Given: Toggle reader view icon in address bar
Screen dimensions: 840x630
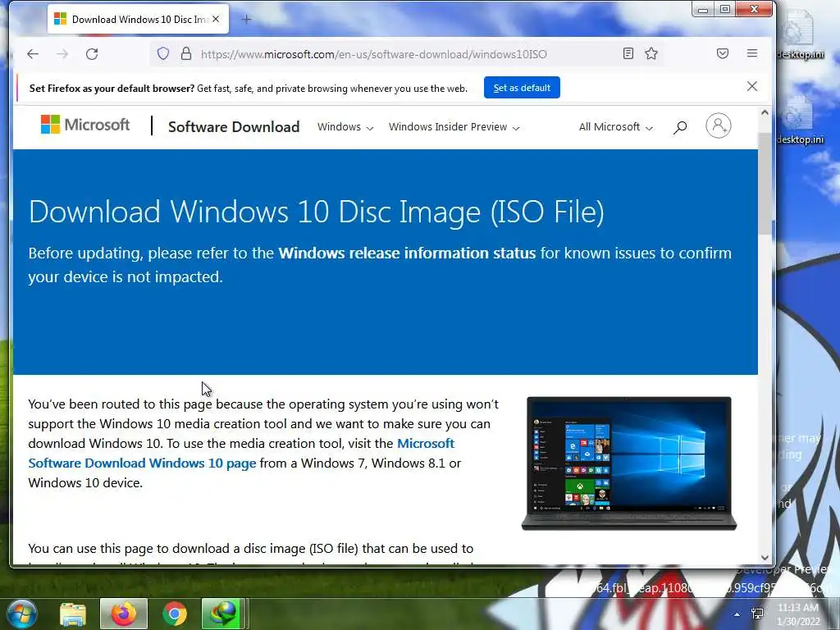Looking at the screenshot, I should 628,53.
